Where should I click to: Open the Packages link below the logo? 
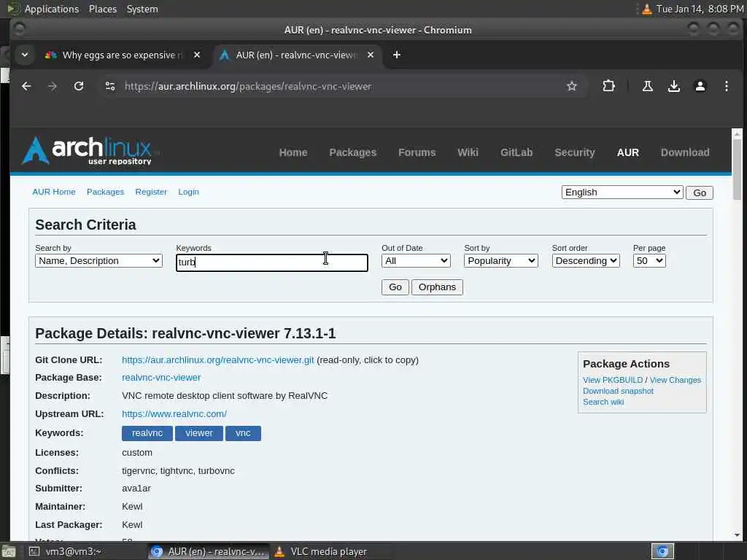pyautogui.click(x=105, y=192)
